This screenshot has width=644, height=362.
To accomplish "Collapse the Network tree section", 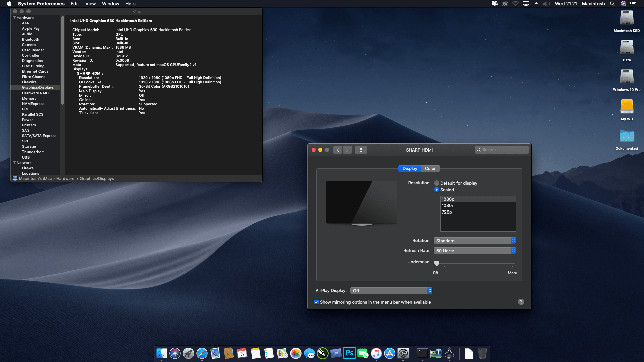I will click(x=14, y=163).
